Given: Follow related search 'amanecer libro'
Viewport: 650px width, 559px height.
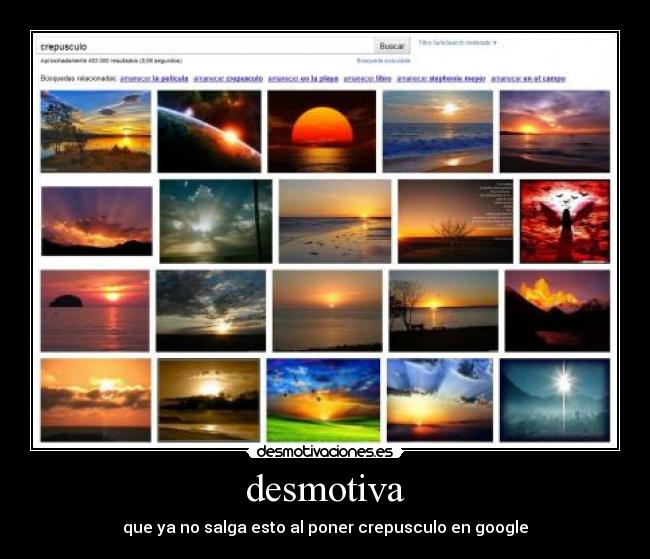Looking at the screenshot, I should (x=368, y=79).
